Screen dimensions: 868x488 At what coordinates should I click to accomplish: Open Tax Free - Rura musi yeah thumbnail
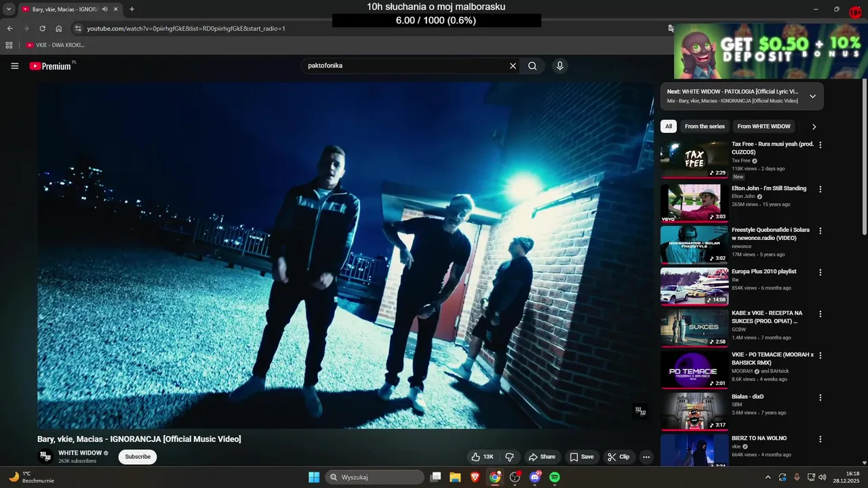[x=694, y=159]
